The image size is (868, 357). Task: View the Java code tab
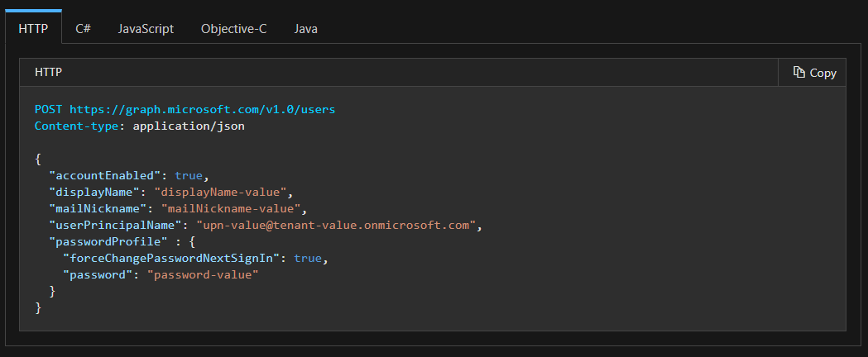[305, 28]
